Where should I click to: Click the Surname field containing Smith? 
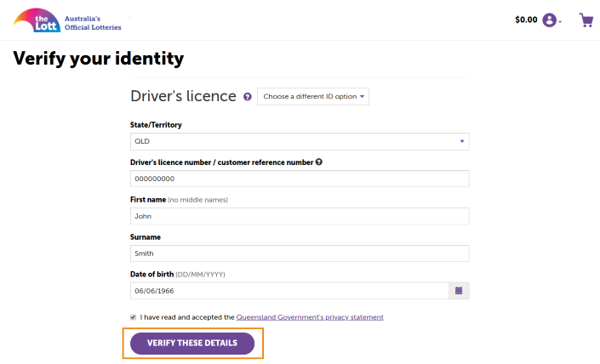click(x=300, y=253)
